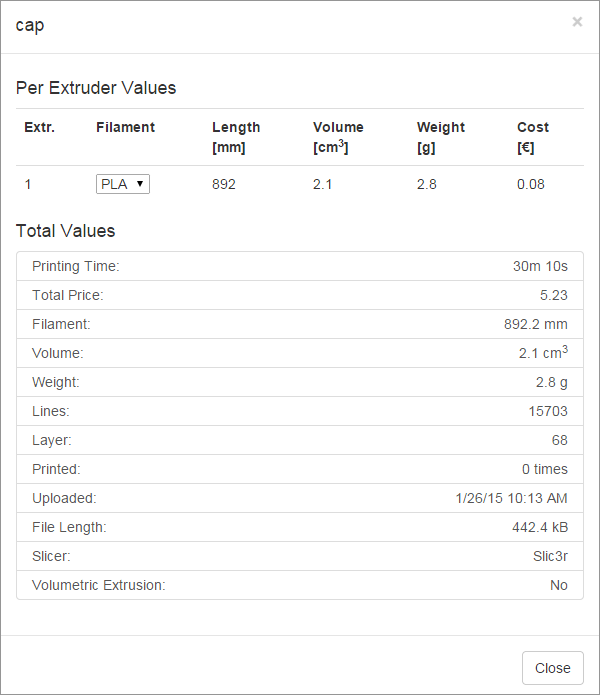Click the Per Extruder Values heading
This screenshot has width=600, height=695.
96,88
